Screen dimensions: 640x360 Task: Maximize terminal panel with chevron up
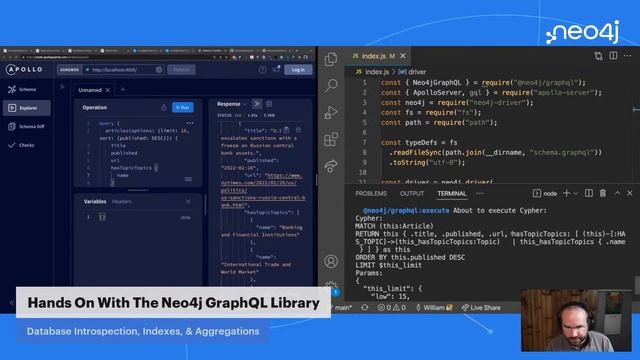(x=617, y=193)
